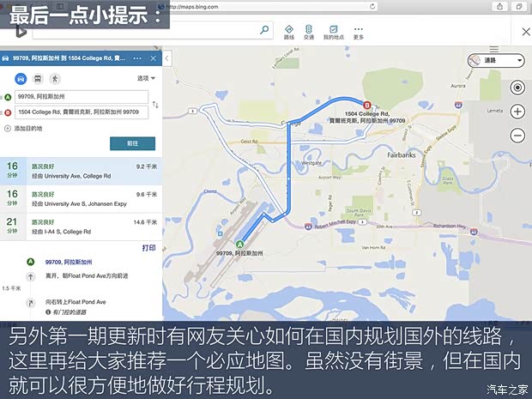Click the step heading toward Float Pond Ave
The height and width of the screenshot is (399, 532).
pos(87,275)
